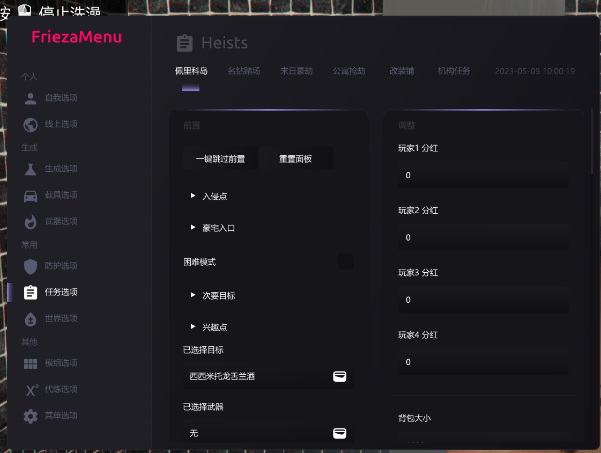Expand the 豪宅入口 section
601x453 pixels.
click(212, 228)
